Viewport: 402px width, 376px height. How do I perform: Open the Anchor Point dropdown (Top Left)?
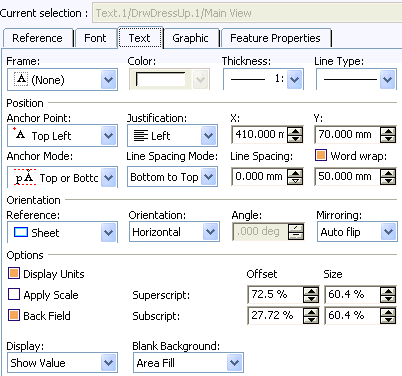[x=62, y=136]
